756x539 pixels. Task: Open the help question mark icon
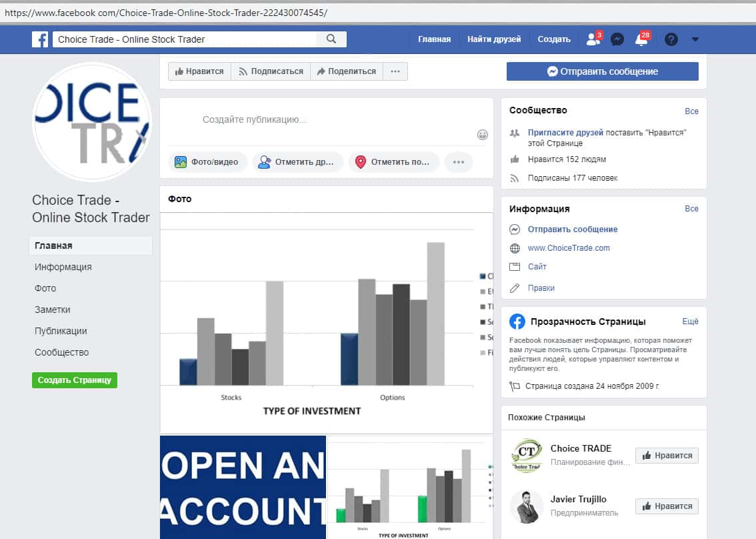point(671,39)
